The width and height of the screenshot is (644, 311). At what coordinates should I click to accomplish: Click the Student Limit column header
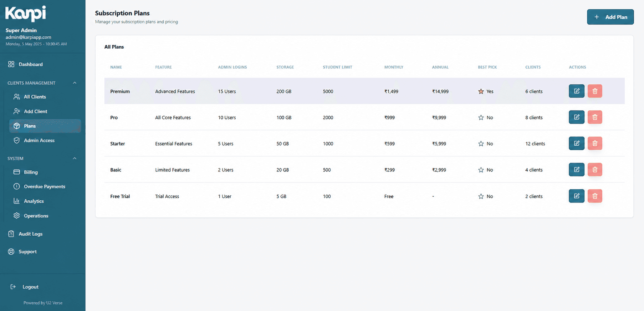tap(337, 67)
